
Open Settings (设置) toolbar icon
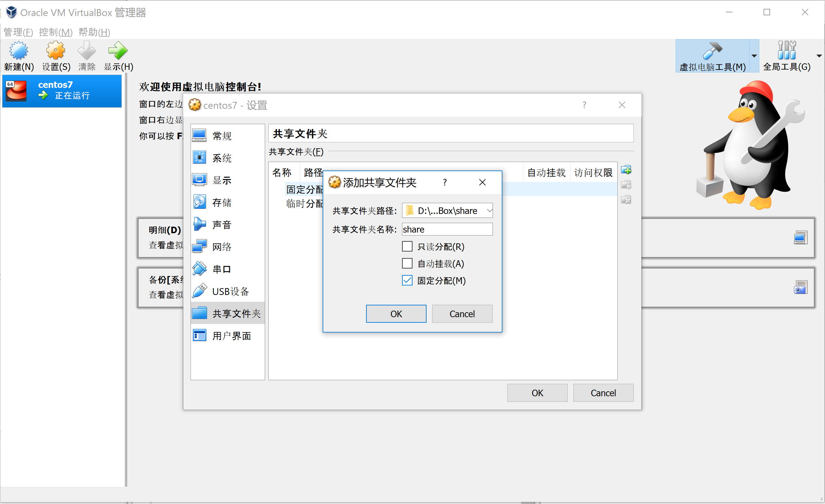pos(56,51)
